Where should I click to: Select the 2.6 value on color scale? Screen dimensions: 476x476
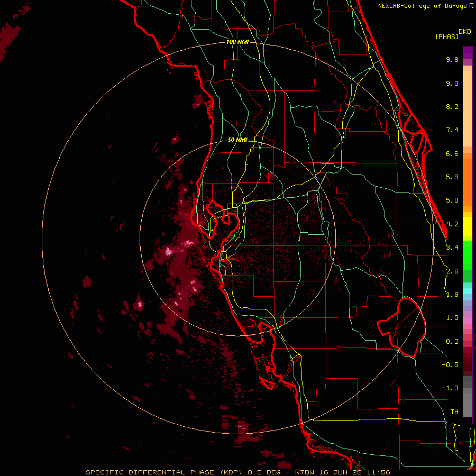pos(452,271)
